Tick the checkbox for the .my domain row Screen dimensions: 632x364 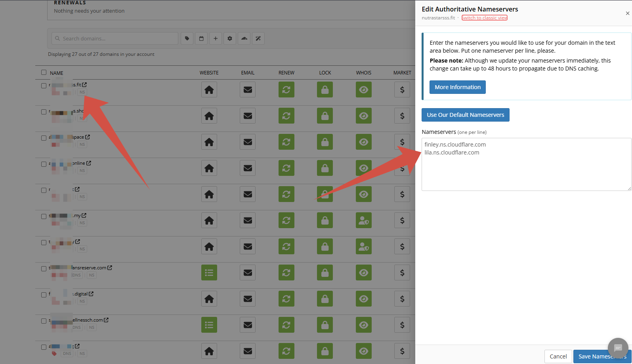pos(44,216)
